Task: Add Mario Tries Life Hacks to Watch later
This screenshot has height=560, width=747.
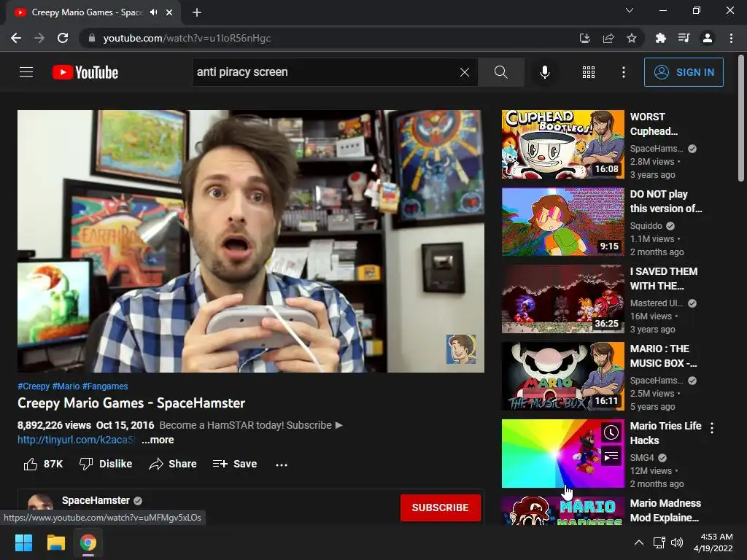Action: (611, 432)
